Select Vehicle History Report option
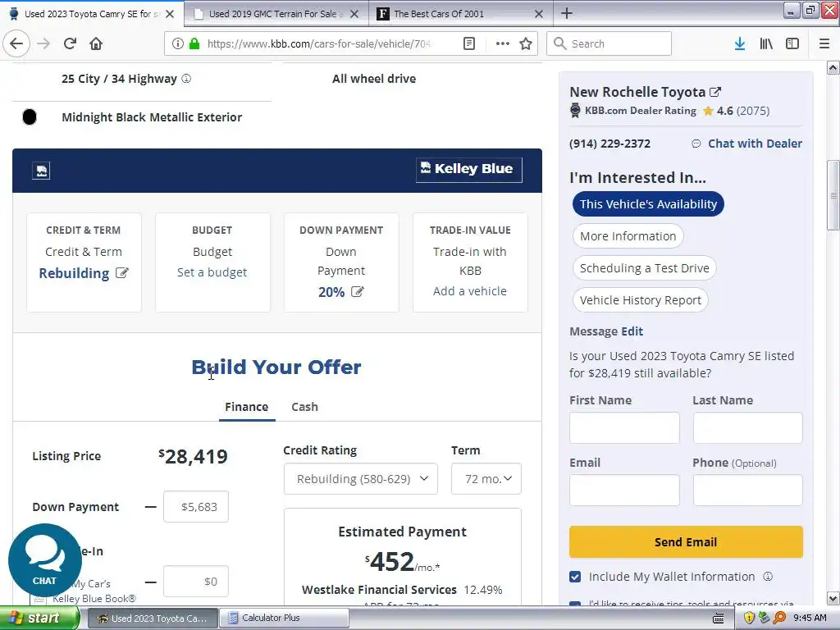This screenshot has width=840, height=630. click(x=640, y=300)
